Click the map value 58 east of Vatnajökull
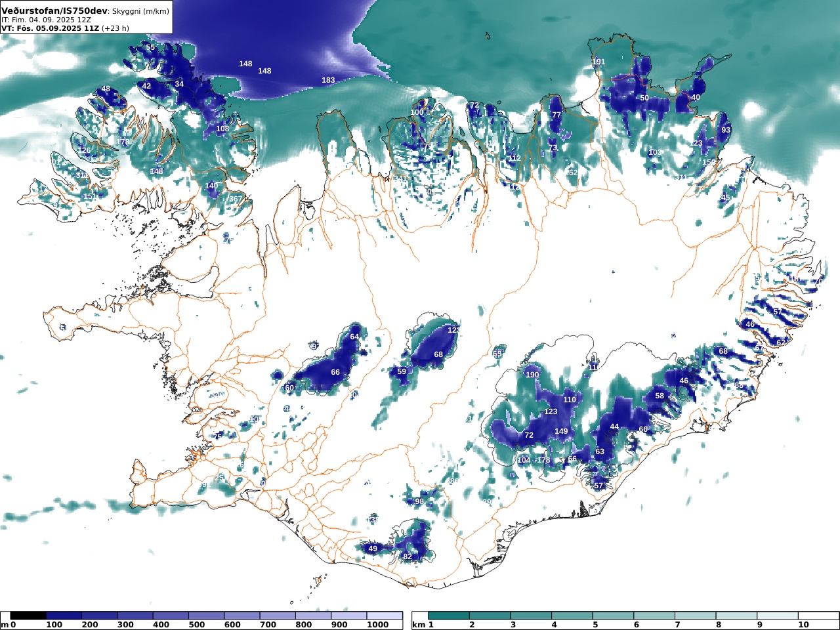Viewport: 840px width, 630px height. (660, 396)
